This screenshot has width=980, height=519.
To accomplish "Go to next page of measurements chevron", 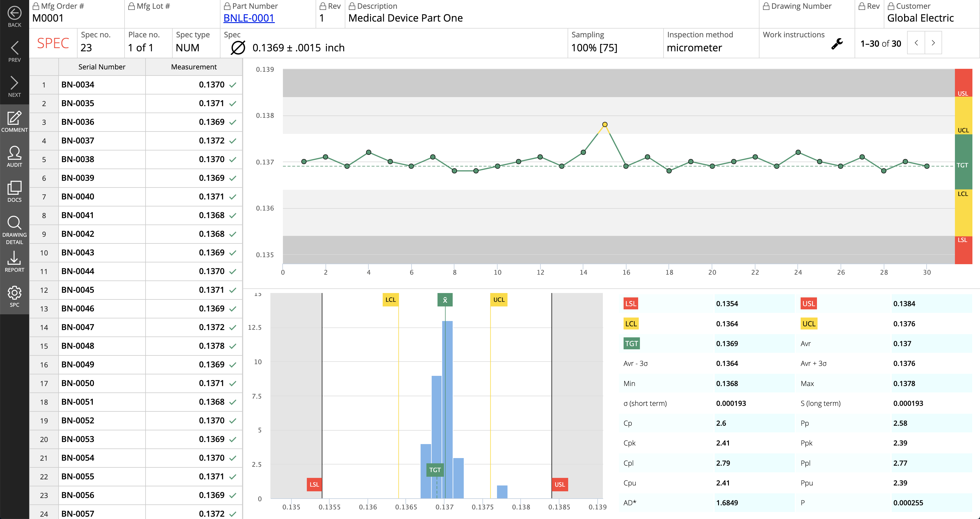I will (933, 43).
